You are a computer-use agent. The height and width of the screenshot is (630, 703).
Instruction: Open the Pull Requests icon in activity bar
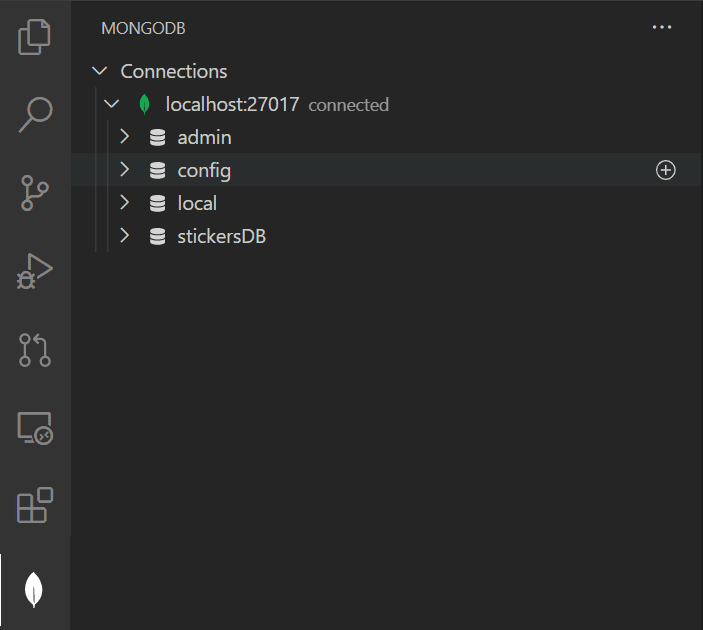coord(35,350)
